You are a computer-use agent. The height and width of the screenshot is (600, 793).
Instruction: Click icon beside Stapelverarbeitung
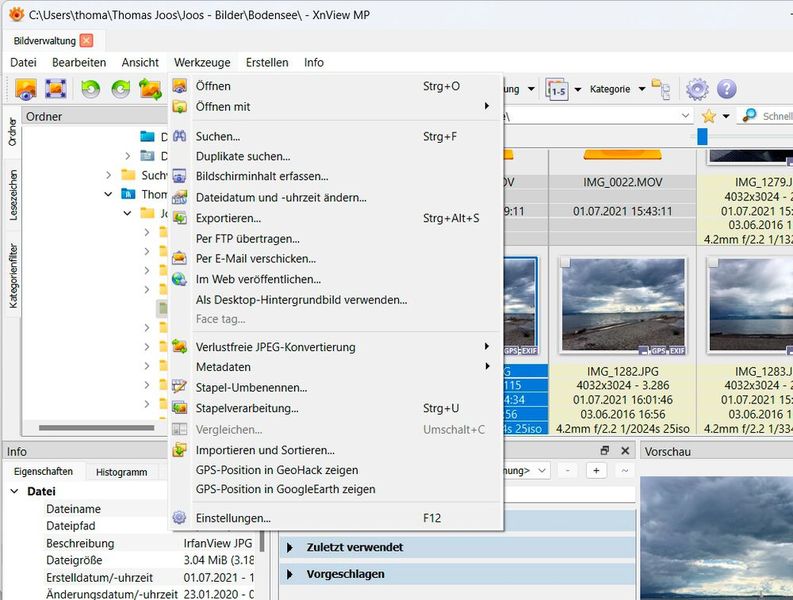180,408
